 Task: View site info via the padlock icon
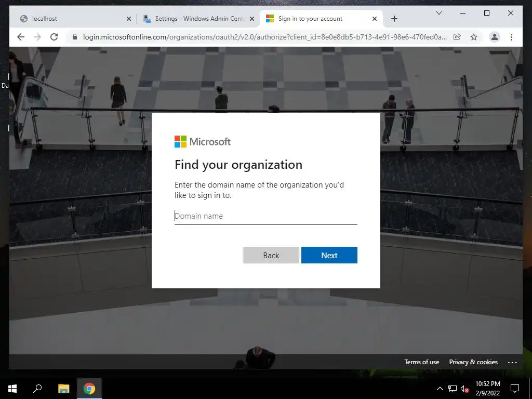75,37
